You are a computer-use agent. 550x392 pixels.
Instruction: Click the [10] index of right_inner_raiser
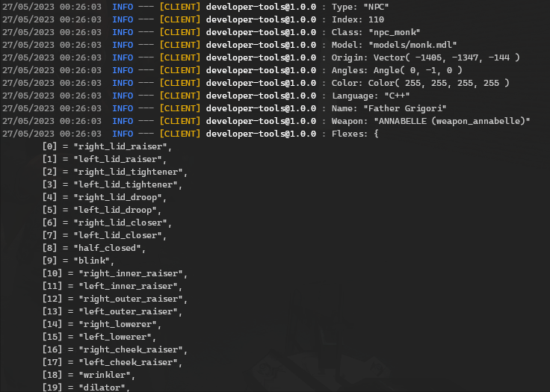[52, 273]
